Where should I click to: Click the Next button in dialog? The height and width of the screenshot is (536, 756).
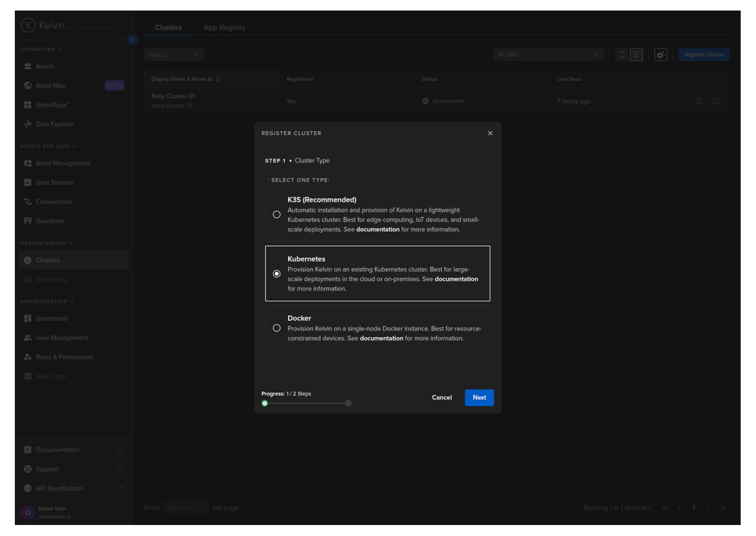[479, 398]
